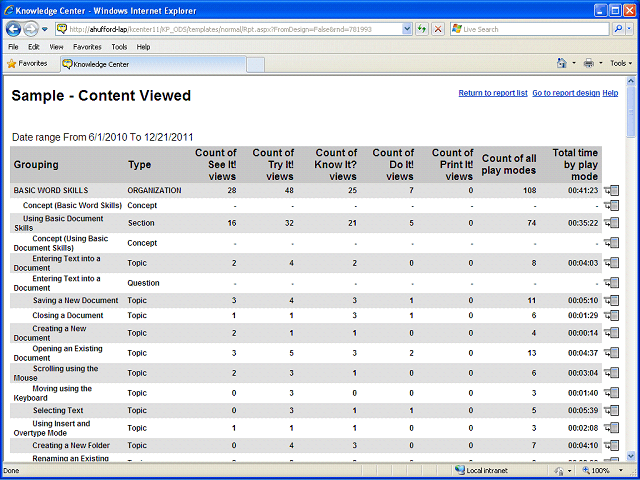The height and width of the screenshot is (480, 640).
Task: Open detail icon for Using Insert and Overtype Mode row
Action: [x=612, y=428]
